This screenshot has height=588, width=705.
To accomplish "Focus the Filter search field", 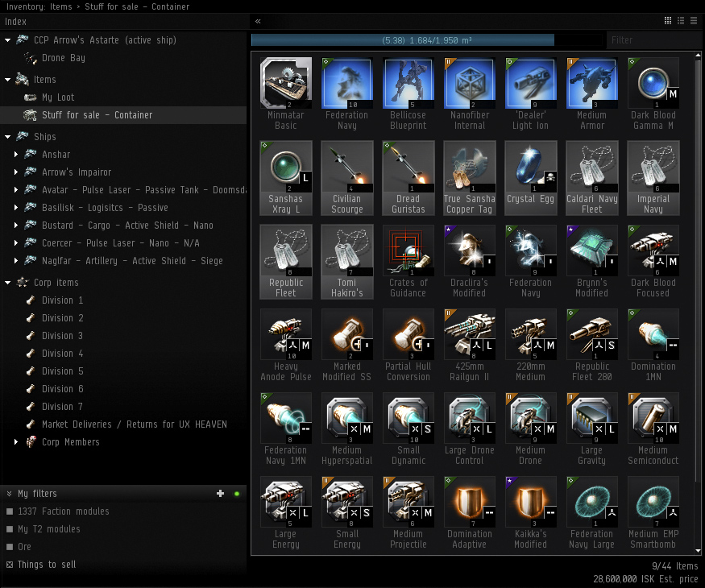I will [x=653, y=40].
